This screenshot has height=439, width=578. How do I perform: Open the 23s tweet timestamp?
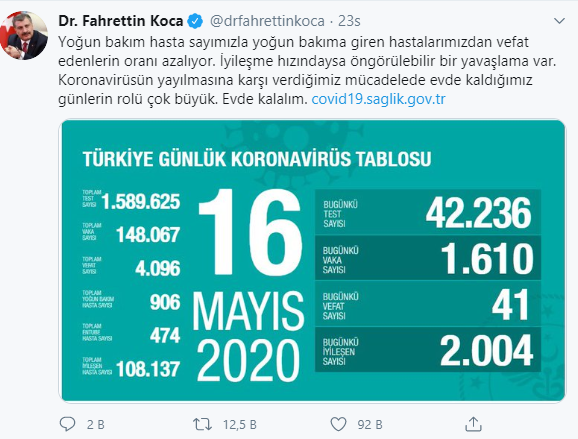tap(349, 21)
